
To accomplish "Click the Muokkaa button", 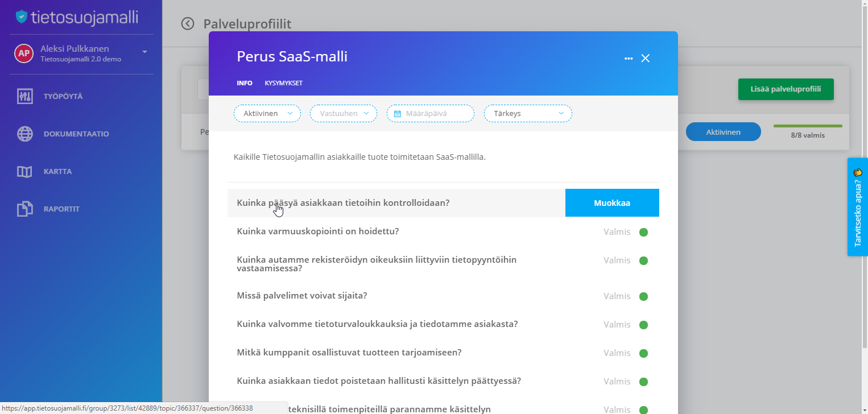I will coord(612,203).
